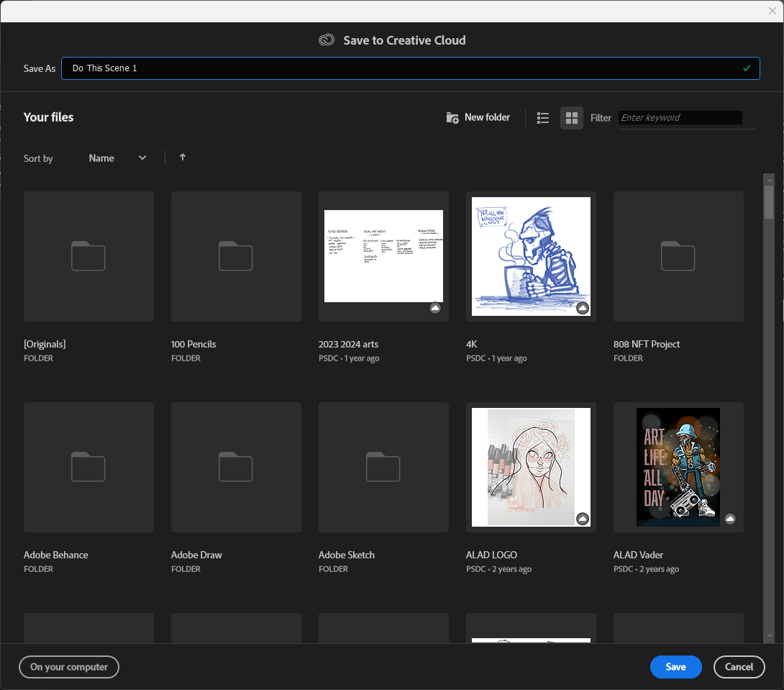Click the 'Adobe Behance' name text
Image resolution: width=784 pixels, height=690 pixels.
(x=56, y=555)
